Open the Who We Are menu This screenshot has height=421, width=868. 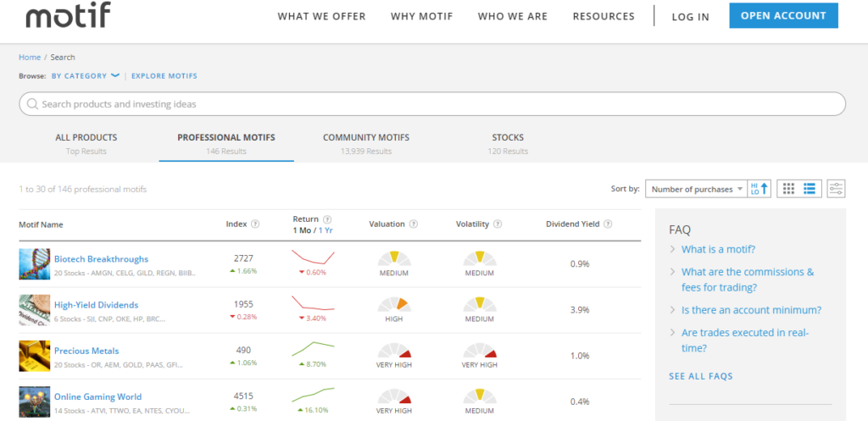click(513, 17)
